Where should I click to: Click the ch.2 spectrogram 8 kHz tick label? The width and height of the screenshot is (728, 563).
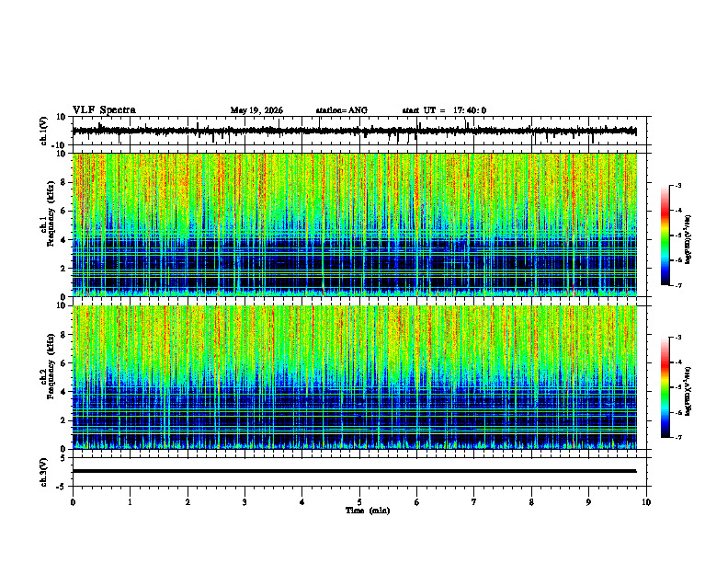pos(64,335)
